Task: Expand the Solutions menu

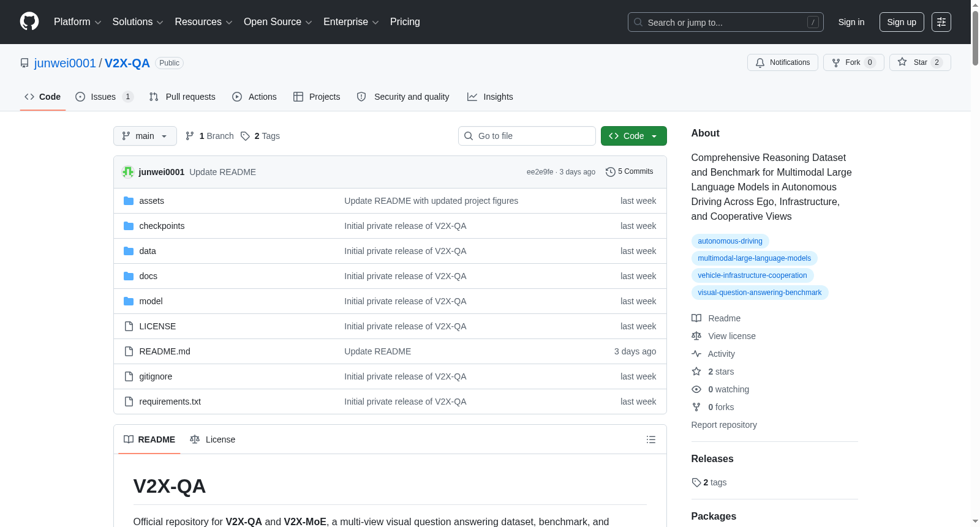Action: click(138, 22)
